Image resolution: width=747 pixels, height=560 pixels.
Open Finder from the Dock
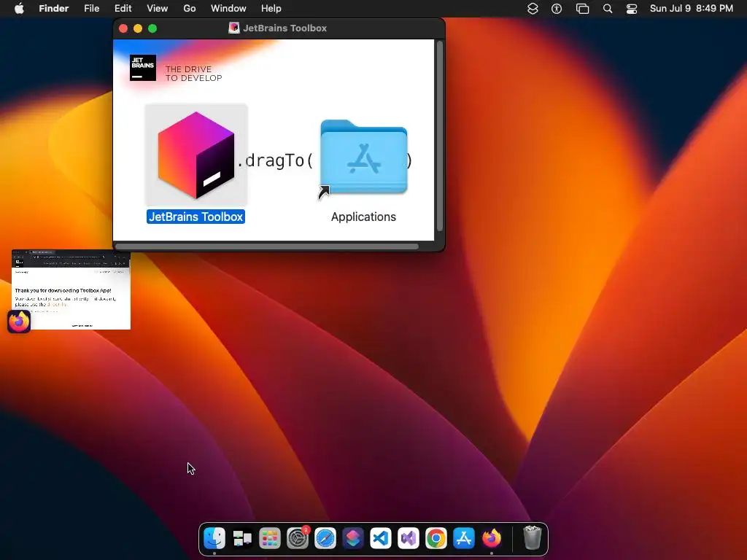click(x=214, y=539)
